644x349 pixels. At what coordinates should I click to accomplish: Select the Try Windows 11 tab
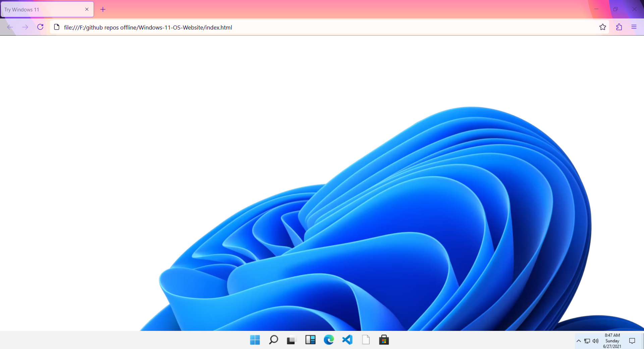(x=47, y=9)
